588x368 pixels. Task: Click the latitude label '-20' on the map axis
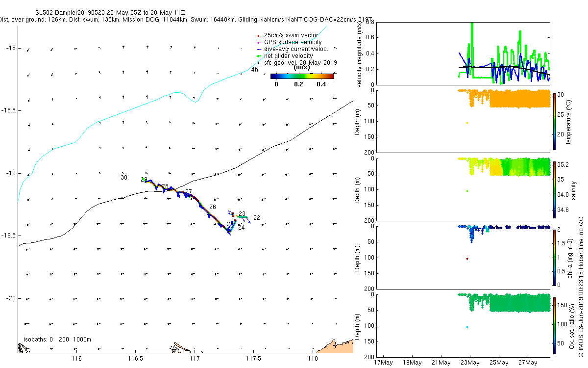10,298
